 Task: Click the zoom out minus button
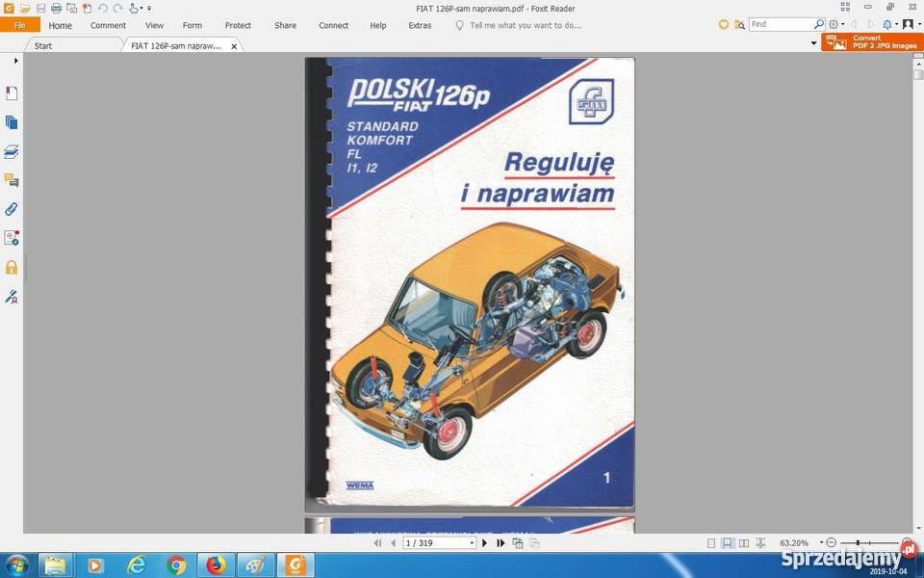click(831, 542)
